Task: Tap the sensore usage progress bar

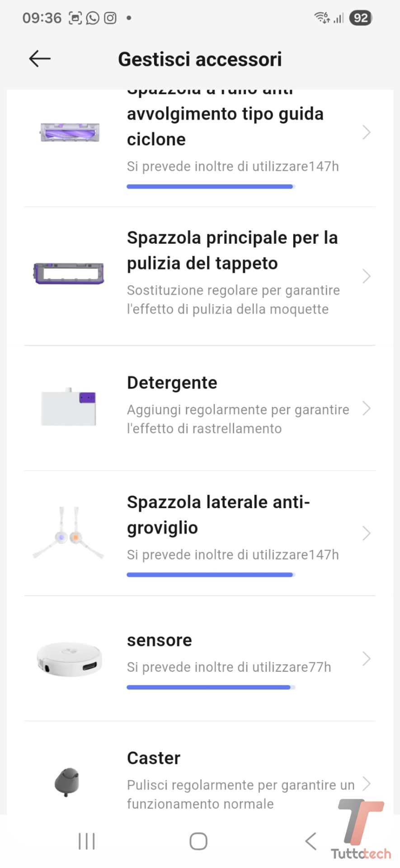Action: point(211,687)
